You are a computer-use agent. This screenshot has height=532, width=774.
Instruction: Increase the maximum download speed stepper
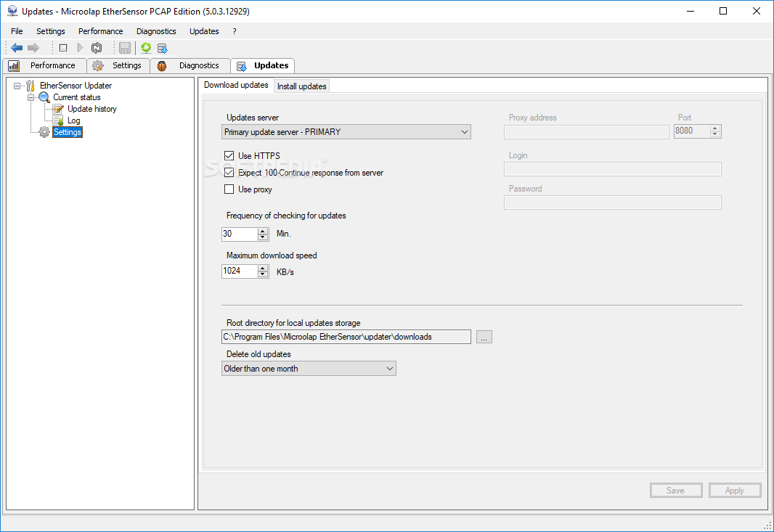263,269
